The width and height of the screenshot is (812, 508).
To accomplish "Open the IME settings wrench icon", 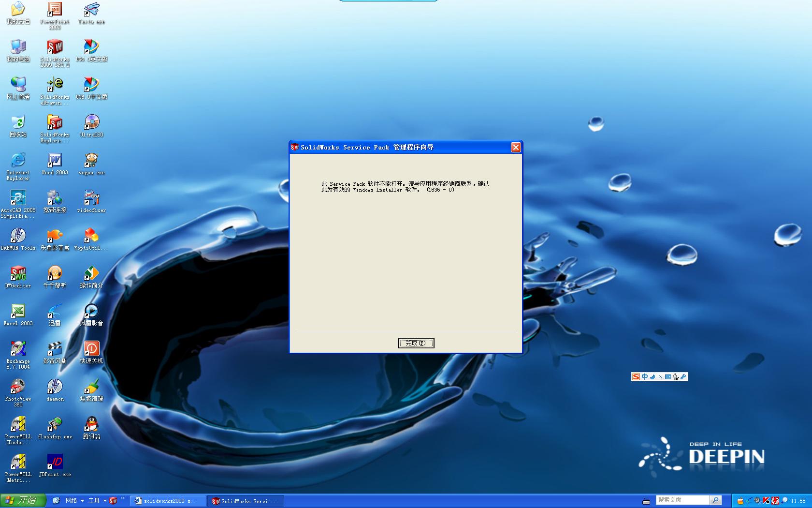I will pos(683,377).
